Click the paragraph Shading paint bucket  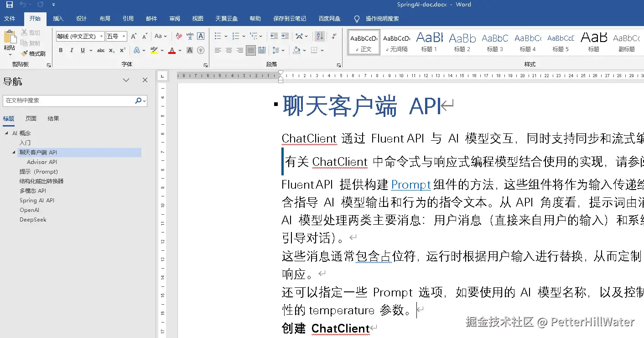[296, 50]
